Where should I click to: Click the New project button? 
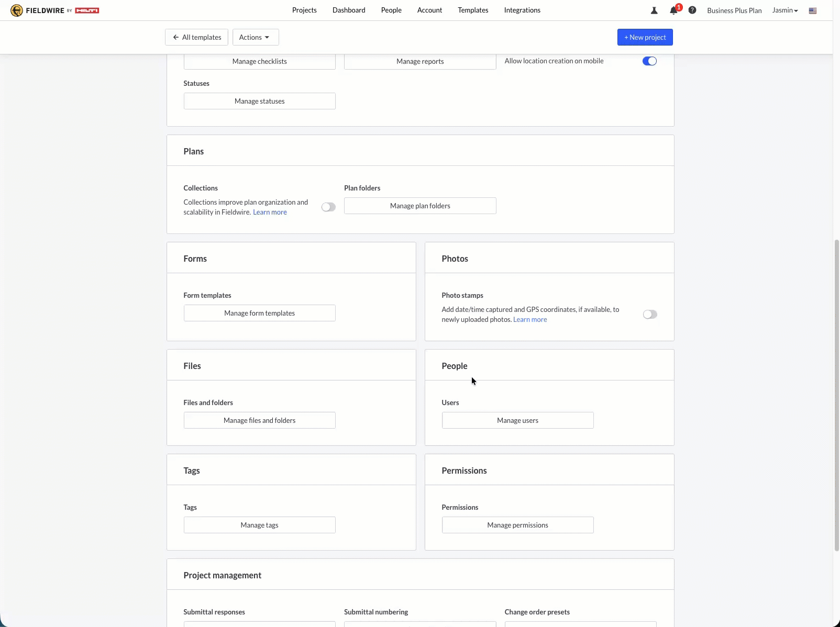point(645,37)
